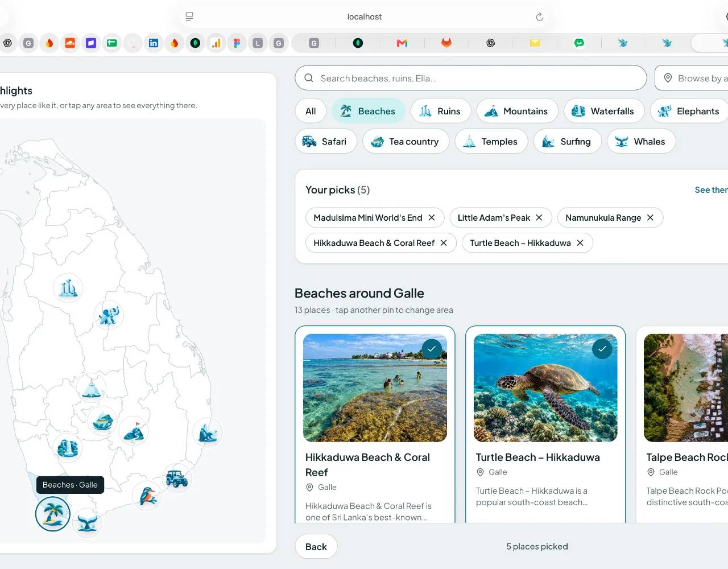Enable the Waterfalls filter chip
This screenshot has width=728, height=569.
coord(604,111)
